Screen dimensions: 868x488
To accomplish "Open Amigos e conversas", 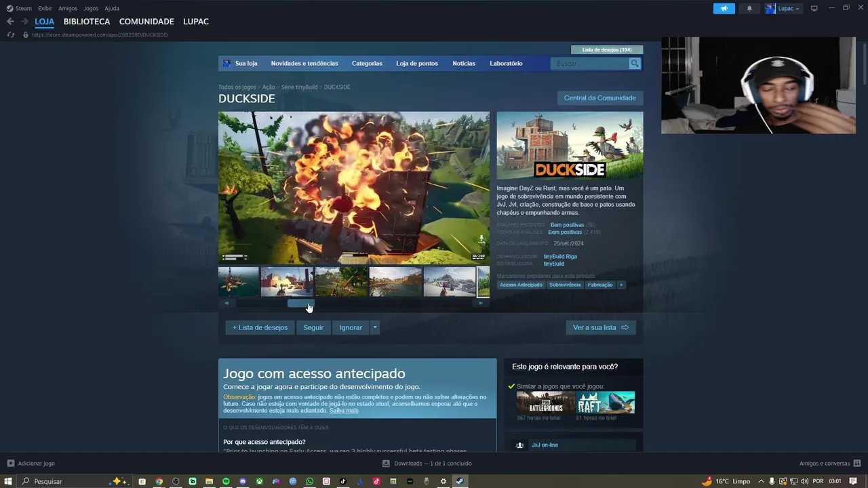I will click(x=829, y=464).
